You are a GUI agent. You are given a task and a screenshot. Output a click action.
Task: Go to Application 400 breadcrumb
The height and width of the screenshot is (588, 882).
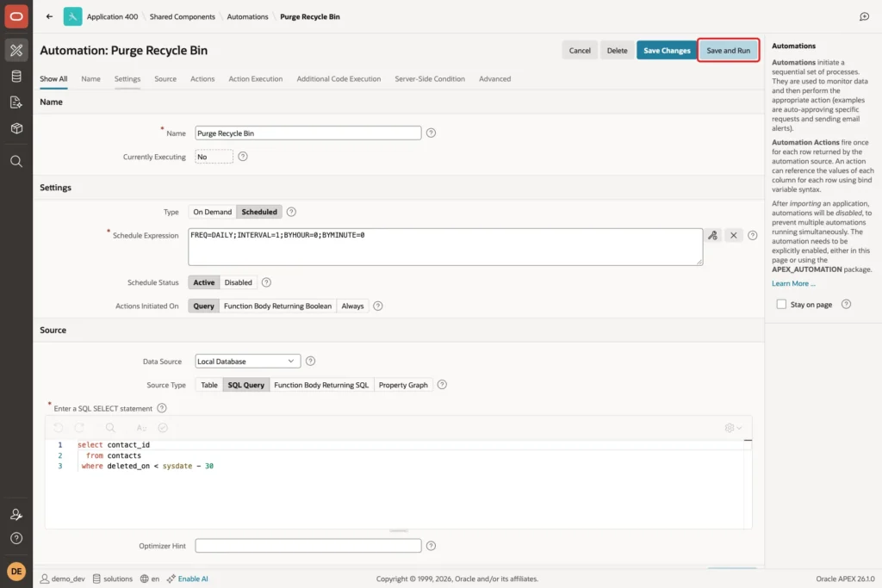point(112,16)
